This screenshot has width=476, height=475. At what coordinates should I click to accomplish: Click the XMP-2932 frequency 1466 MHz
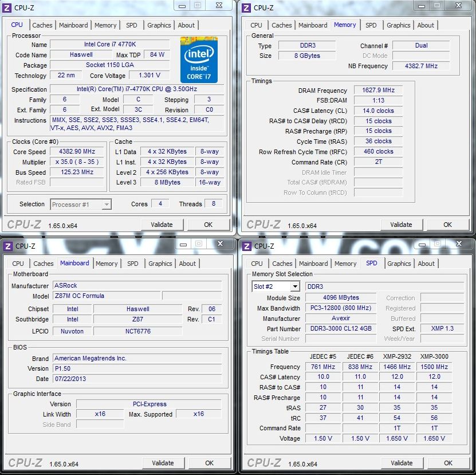[397, 367]
